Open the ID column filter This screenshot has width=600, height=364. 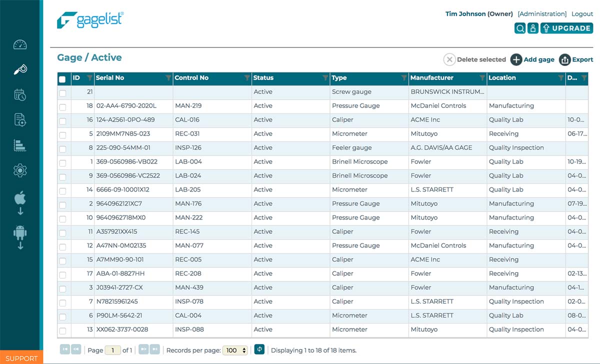[x=89, y=78]
